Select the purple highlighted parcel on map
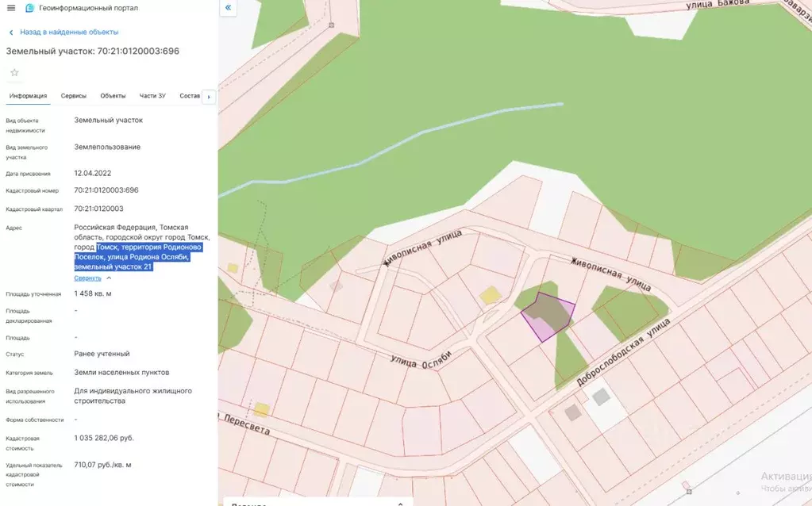The height and width of the screenshot is (506, 812). pos(547,316)
